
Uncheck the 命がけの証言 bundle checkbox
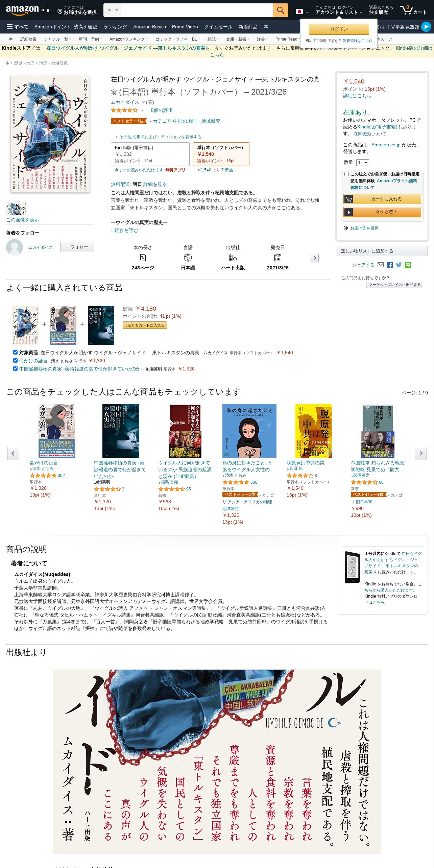click(x=15, y=360)
